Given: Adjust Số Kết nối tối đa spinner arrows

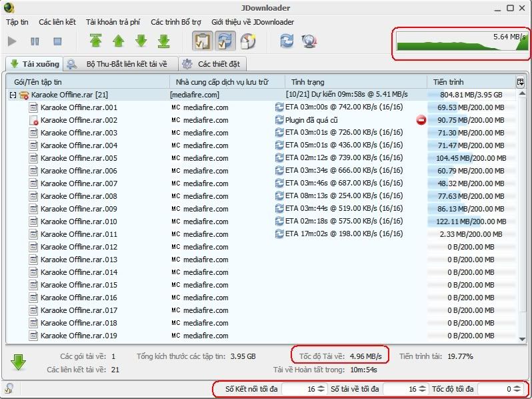Looking at the screenshot, I should (321, 389).
